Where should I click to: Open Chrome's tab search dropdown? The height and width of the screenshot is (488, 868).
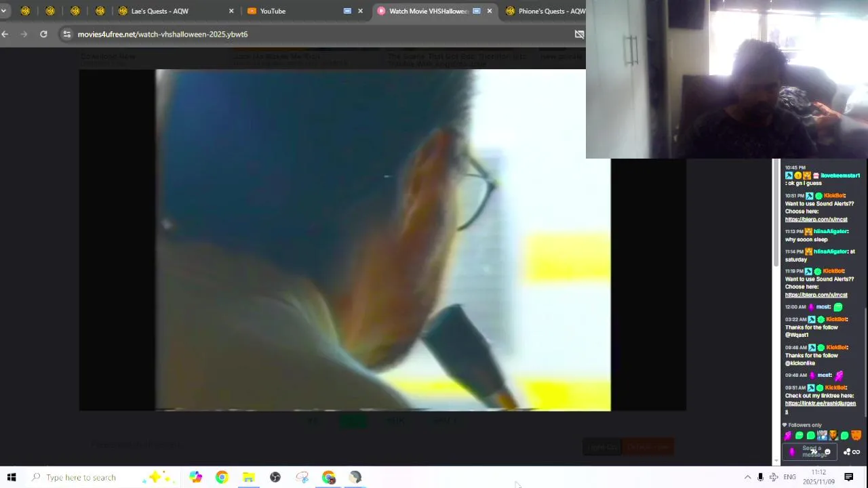(x=3, y=11)
